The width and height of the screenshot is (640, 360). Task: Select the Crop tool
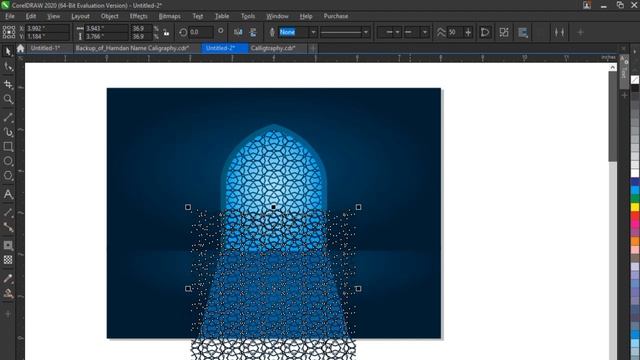[8, 84]
